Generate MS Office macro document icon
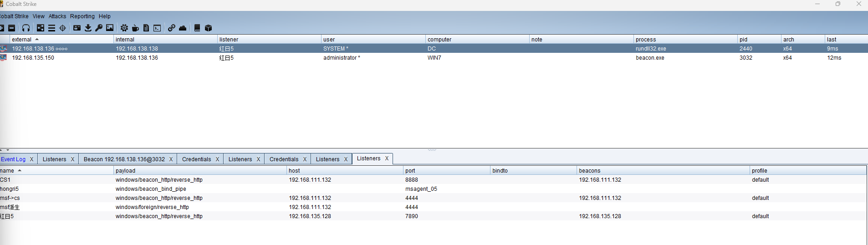 click(146, 28)
